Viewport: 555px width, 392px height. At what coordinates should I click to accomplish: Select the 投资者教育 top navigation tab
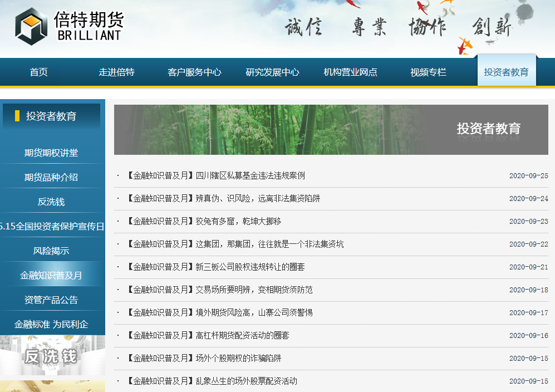pos(506,72)
